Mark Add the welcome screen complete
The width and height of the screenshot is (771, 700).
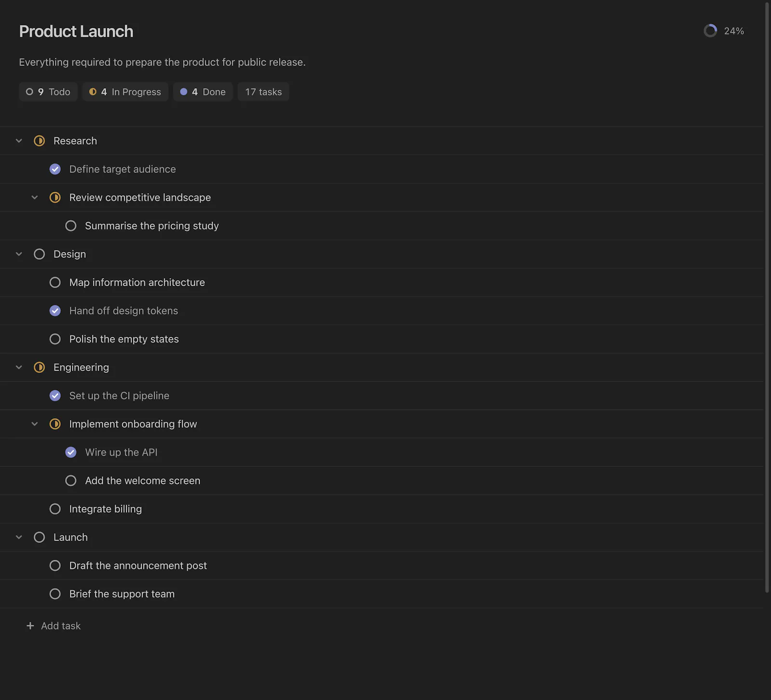point(71,481)
